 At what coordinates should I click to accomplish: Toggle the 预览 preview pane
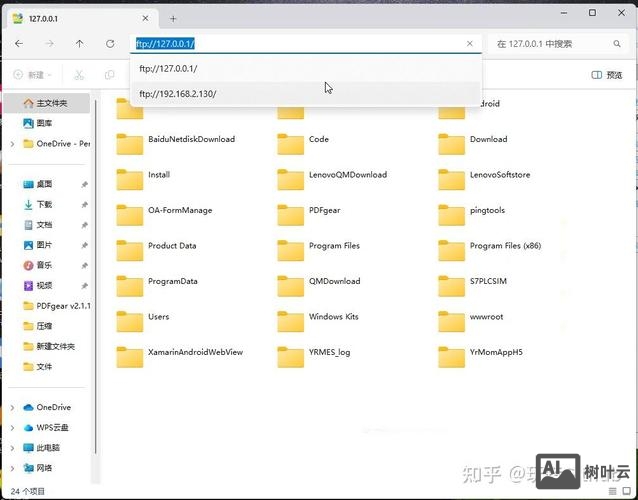tap(607, 75)
